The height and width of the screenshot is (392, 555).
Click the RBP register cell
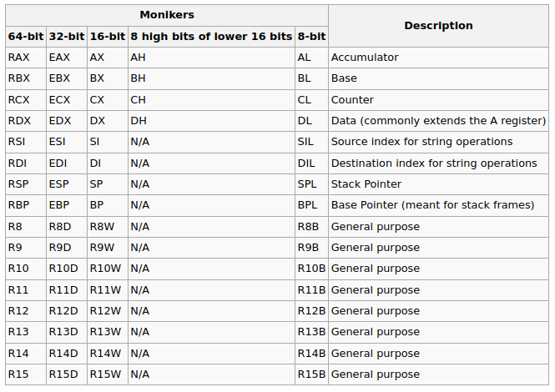[x=26, y=205]
